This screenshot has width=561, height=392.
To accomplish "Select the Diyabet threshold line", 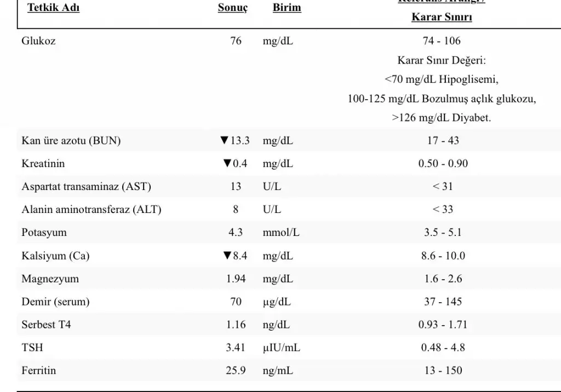I will 442,118.
